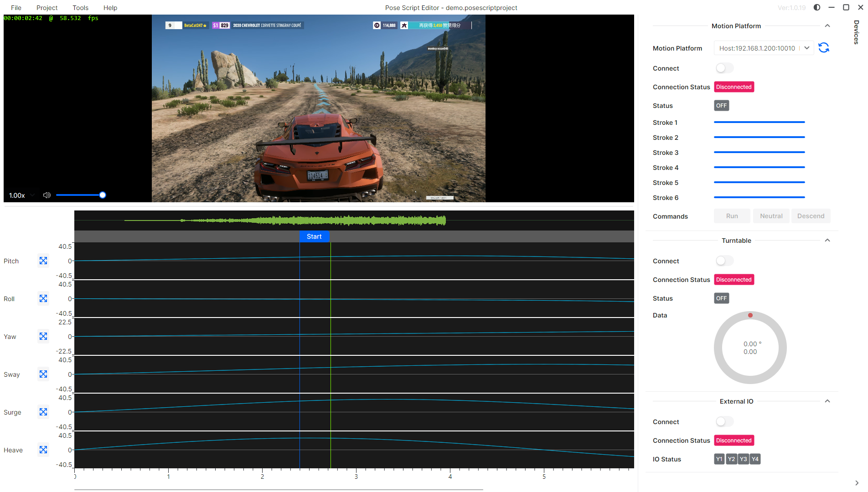Collapse the Motion Platform section
868x492 pixels.
click(x=827, y=26)
